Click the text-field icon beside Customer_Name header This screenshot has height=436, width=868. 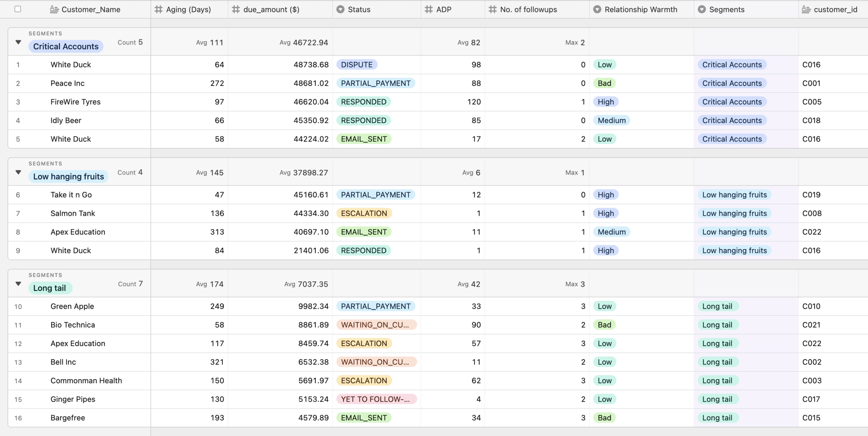(x=54, y=9)
